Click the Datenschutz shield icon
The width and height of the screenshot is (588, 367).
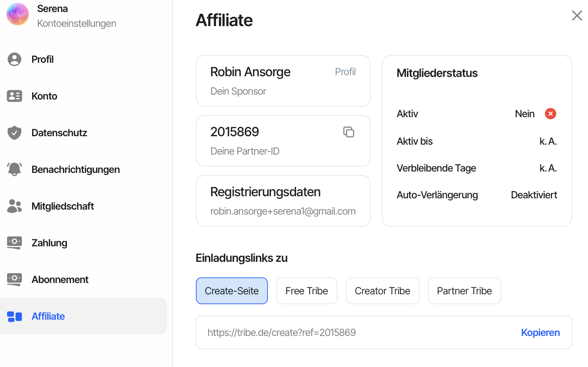[x=14, y=133]
